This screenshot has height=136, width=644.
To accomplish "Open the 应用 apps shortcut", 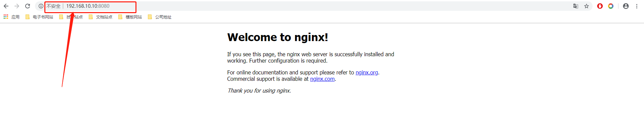I will tap(11, 17).
